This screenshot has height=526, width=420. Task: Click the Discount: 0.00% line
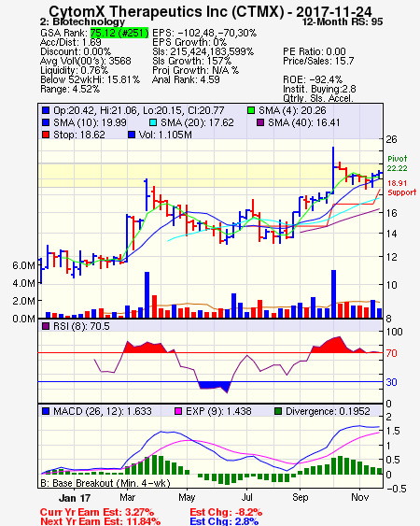click(x=76, y=51)
